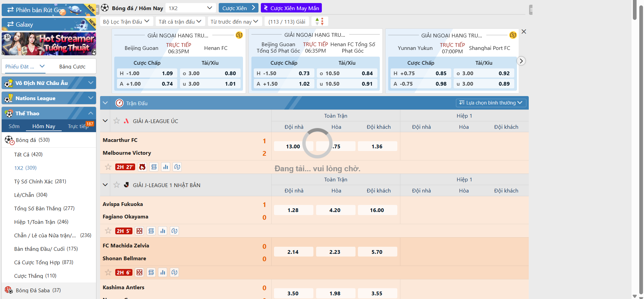Bet Shonan Bellmare away odds 5.70
The width and height of the screenshot is (644, 299).
click(377, 252)
